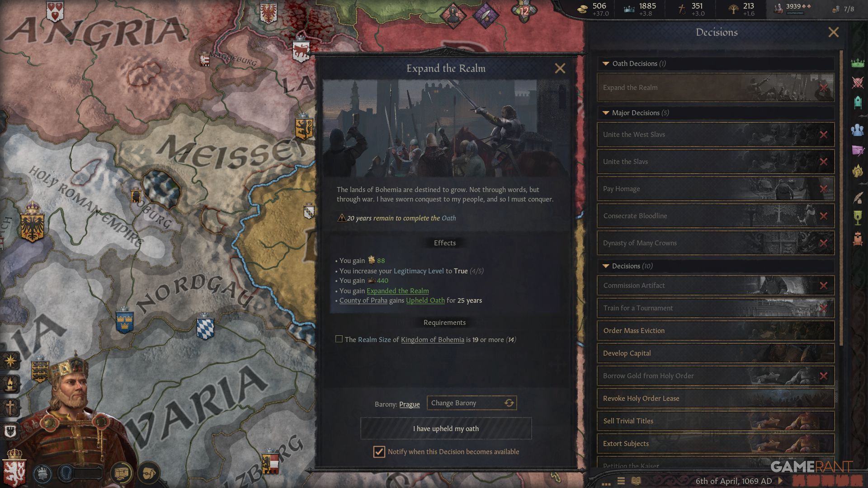Viewport: 868px width, 488px height.
Task: Open the Council figures icon in sidebar
Action: tap(857, 130)
